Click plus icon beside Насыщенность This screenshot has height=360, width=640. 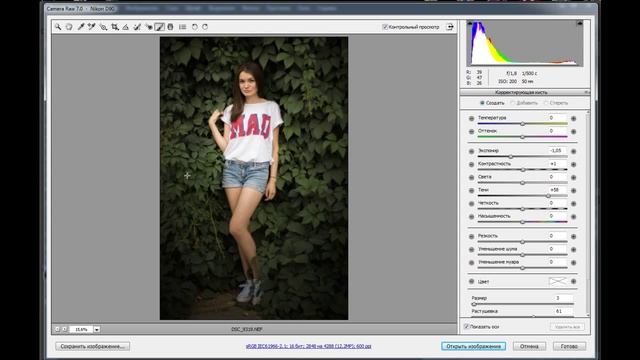[x=573, y=216]
